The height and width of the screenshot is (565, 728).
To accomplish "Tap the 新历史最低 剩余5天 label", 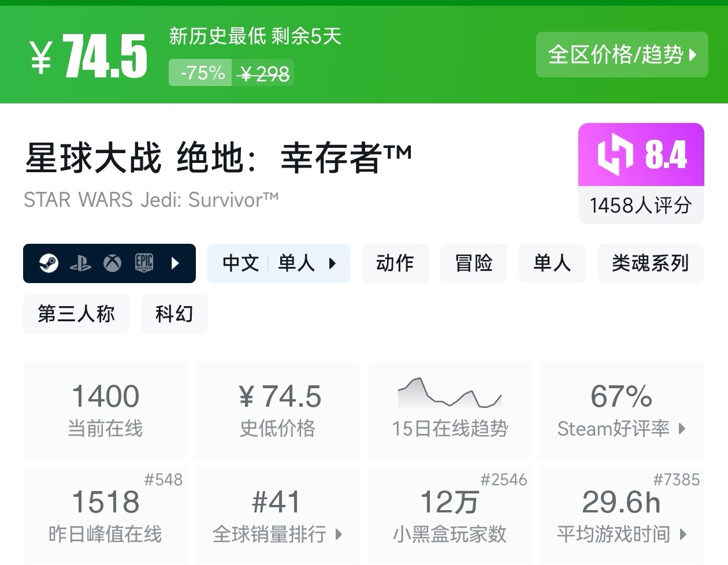I will (x=255, y=36).
